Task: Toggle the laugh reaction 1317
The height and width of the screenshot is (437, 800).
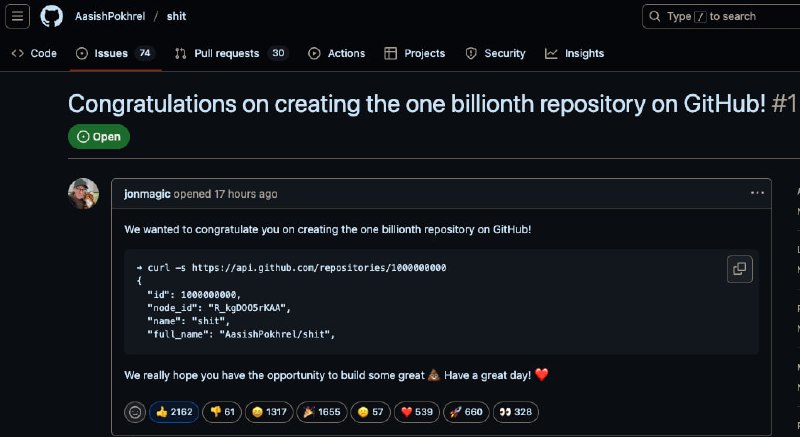Action: coord(269,412)
